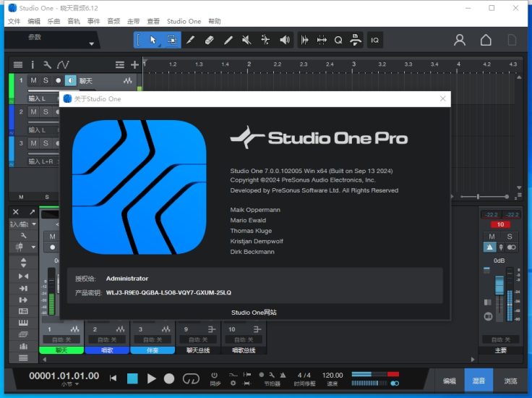532x398 pixels.
Task: Click the keyboard instruments icon in the mixer sidebar
Action: click(x=23, y=323)
